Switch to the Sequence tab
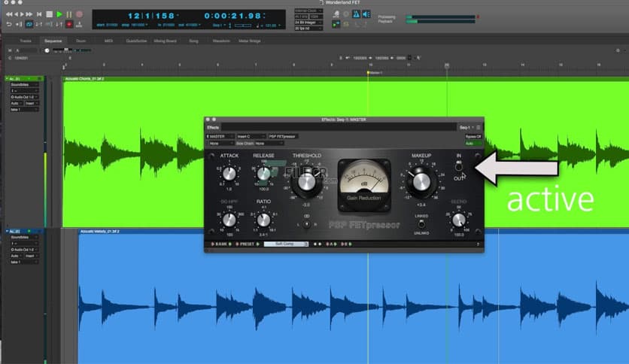The image size is (629, 364). 53,41
